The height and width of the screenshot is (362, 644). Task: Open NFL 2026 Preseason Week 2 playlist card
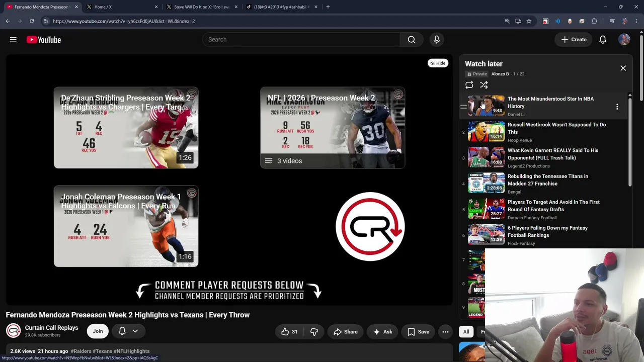point(333,128)
